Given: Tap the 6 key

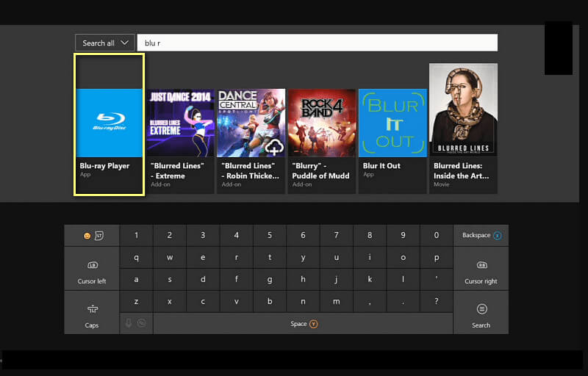Looking at the screenshot, I should click(303, 236).
